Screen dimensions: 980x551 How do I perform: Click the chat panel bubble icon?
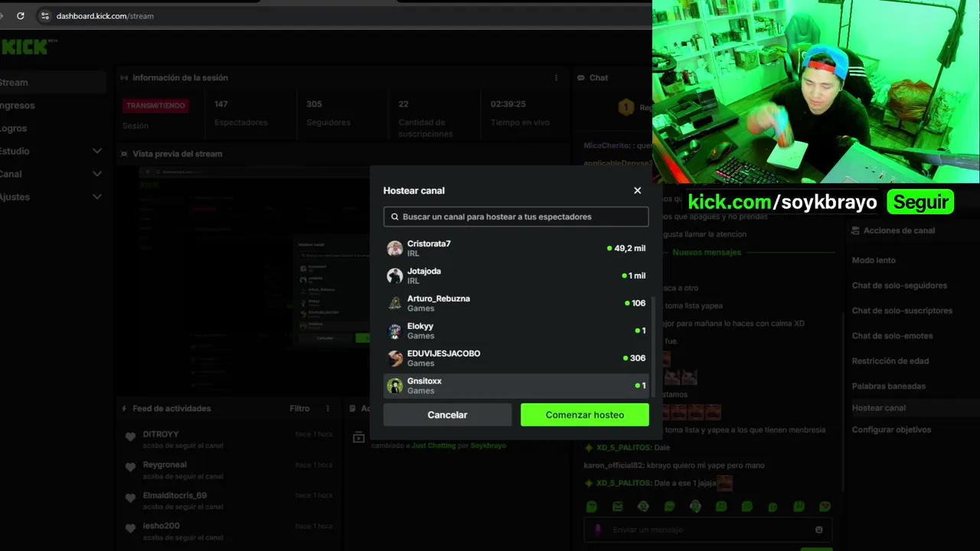coord(581,77)
